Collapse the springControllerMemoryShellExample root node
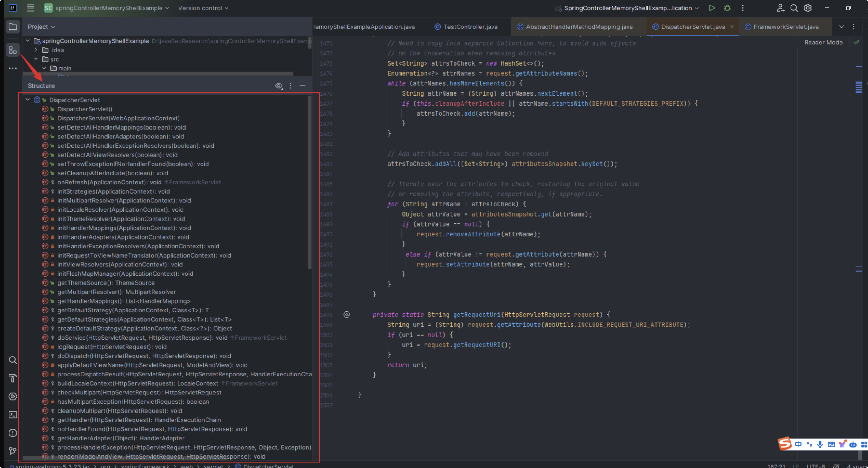 point(28,41)
